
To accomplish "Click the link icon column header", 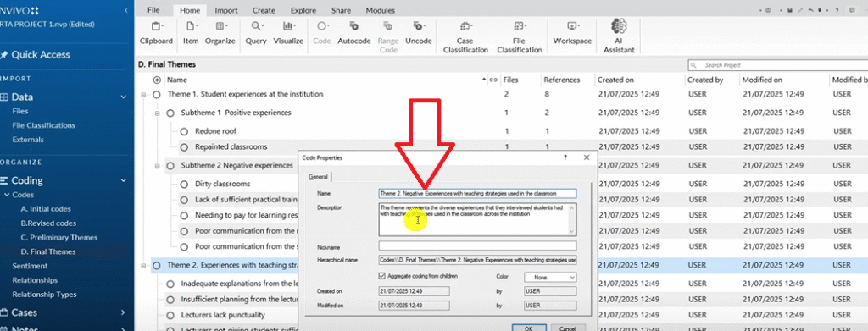I will (x=492, y=80).
